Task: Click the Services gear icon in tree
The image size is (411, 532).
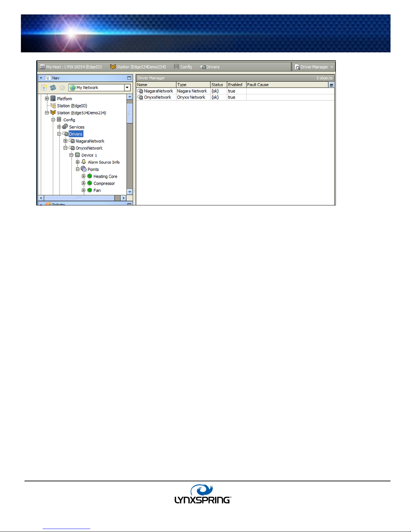Action: 65,127
